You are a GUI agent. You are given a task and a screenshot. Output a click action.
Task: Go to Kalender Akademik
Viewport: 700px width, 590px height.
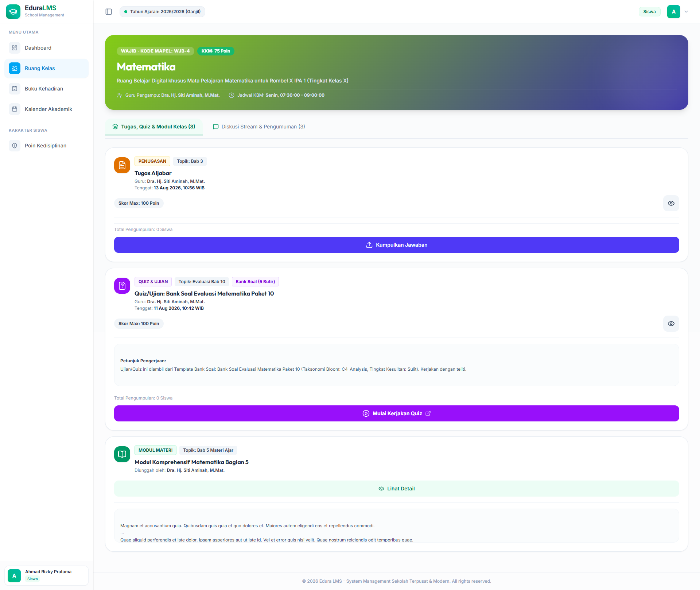click(47, 109)
